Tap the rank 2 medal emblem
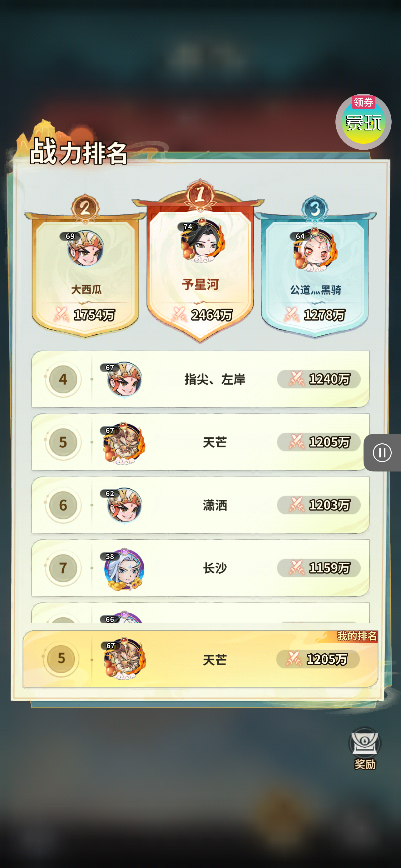Viewport: 401px width, 868px height. 85,209
